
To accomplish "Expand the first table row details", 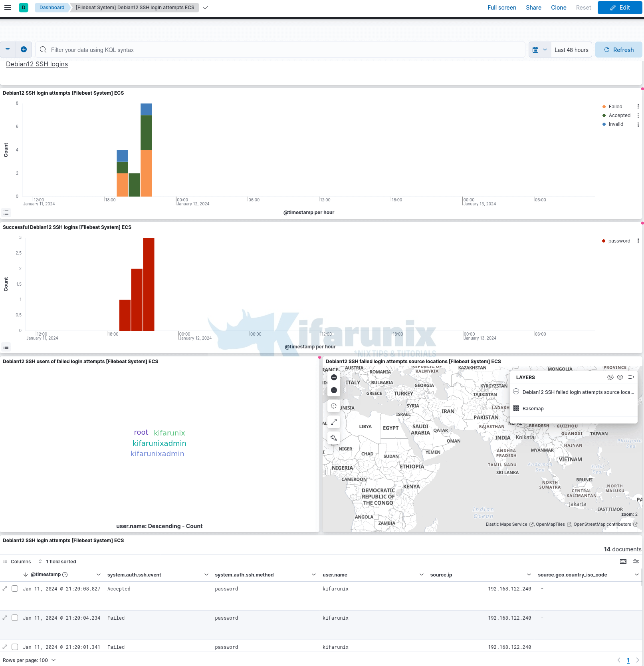I will tap(5, 588).
